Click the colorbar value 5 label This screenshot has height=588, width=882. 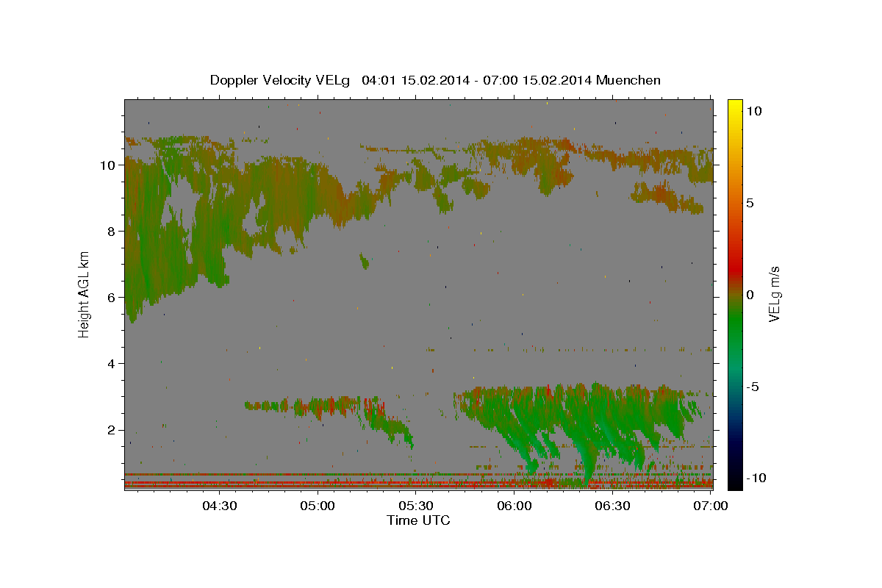(x=751, y=203)
